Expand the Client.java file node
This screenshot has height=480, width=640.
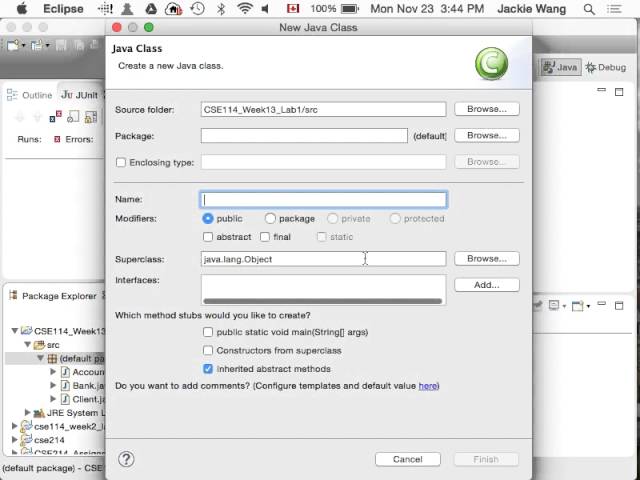point(53,399)
